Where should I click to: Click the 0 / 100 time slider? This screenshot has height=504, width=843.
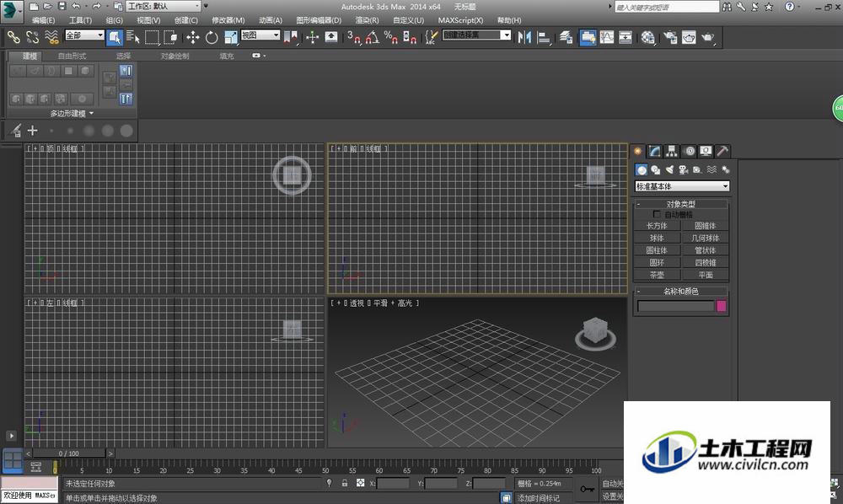pyautogui.click(x=69, y=453)
